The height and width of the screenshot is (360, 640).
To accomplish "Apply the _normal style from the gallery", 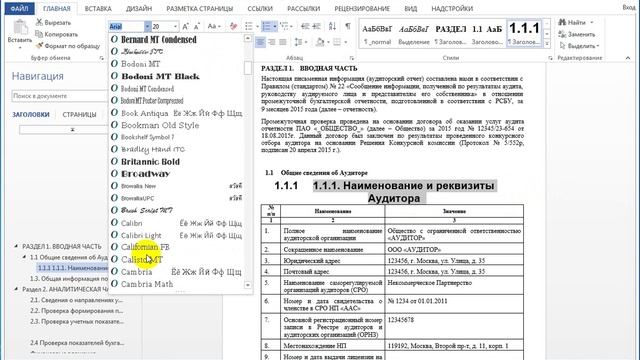I will [377, 34].
